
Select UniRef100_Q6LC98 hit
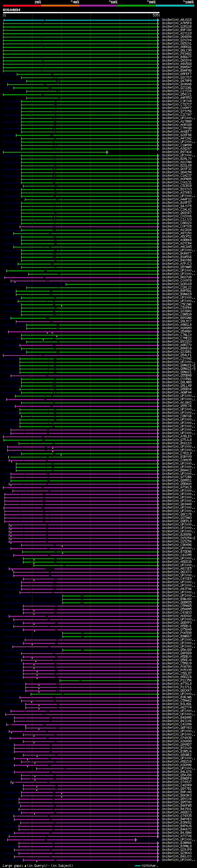click(x=177, y=50)
